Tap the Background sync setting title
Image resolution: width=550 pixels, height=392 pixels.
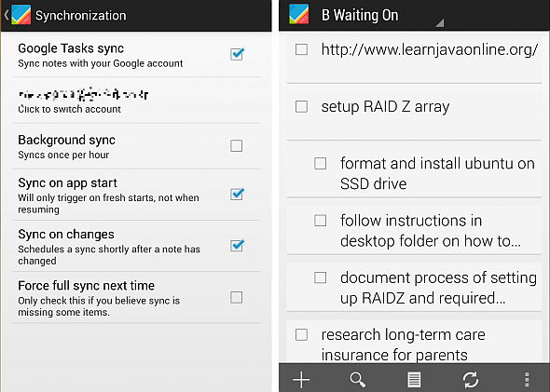66,140
